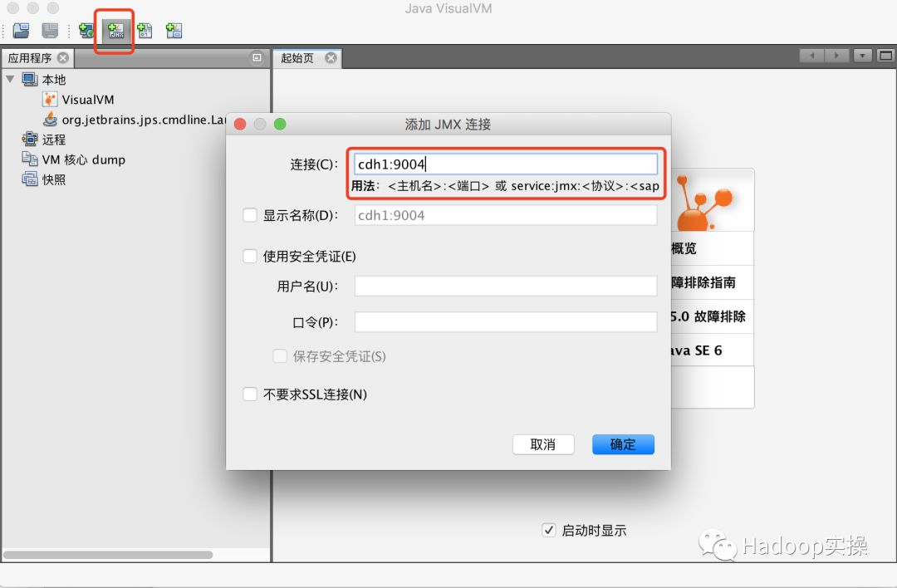
Task: Switch to the 起始页 tab
Action: click(297, 58)
